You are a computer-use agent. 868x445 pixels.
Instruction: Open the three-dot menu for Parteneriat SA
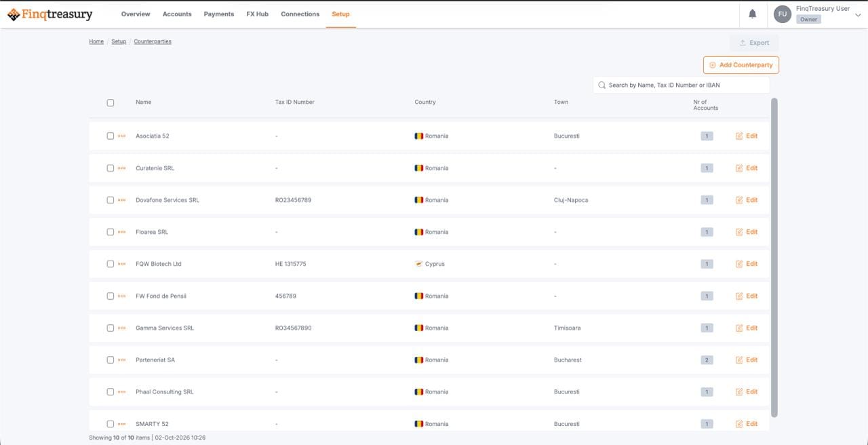click(x=122, y=360)
